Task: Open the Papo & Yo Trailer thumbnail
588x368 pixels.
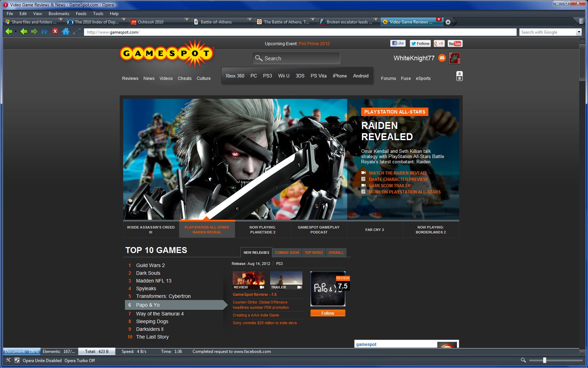Action: coord(286,280)
